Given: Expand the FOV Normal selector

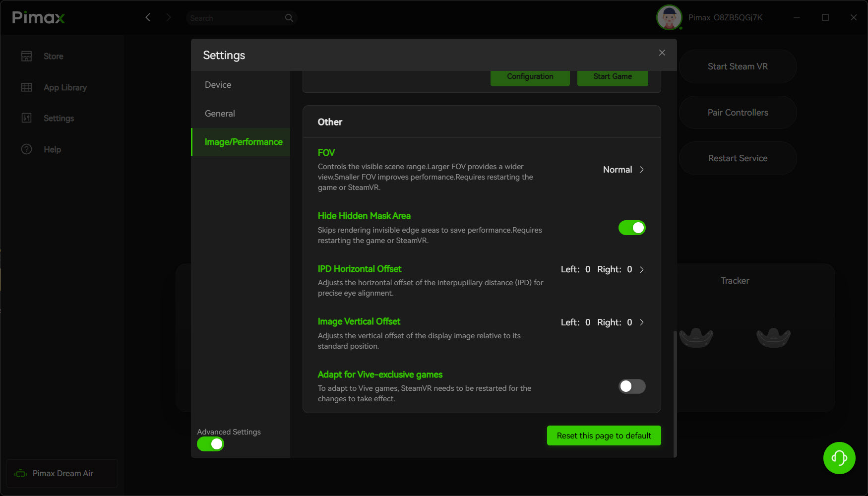Looking at the screenshot, I should (623, 170).
